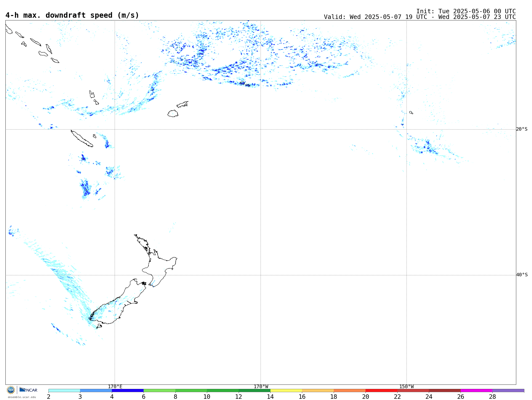The width and height of the screenshot is (532, 400).
Task: Click colorbar tick label '6'
Action: tap(144, 397)
